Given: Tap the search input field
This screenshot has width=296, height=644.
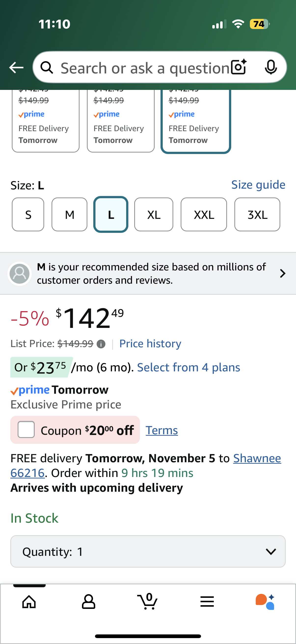Looking at the screenshot, I should click(145, 68).
